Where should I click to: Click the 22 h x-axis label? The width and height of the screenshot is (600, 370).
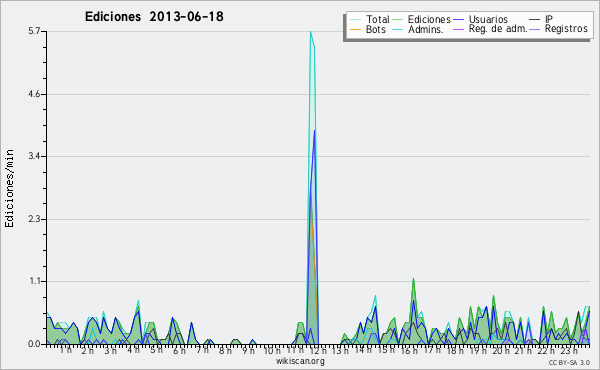point(546,350)
